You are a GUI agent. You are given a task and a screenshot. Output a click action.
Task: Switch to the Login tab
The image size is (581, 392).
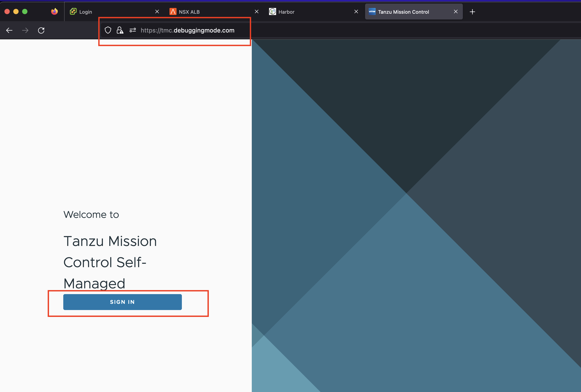115,12
